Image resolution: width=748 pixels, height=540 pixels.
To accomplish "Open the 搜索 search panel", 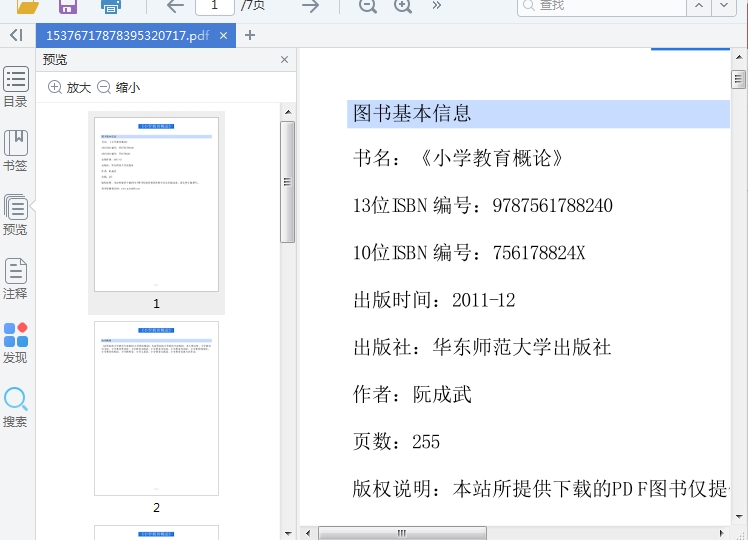I will [16, 407].
